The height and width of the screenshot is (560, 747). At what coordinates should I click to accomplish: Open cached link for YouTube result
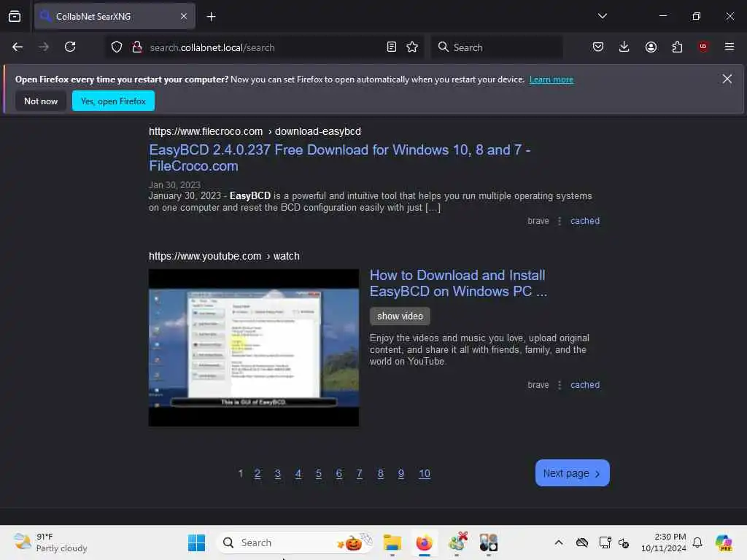click(585, 385)
